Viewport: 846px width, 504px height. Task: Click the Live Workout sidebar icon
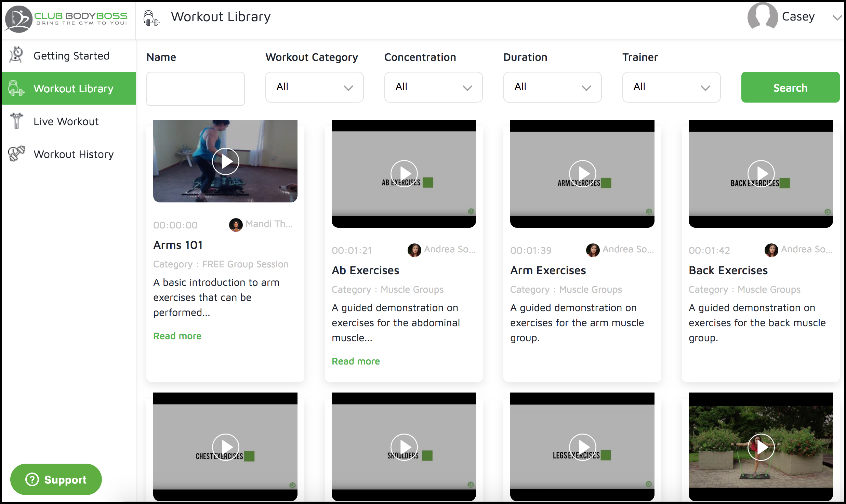click(x=16, y=121)
